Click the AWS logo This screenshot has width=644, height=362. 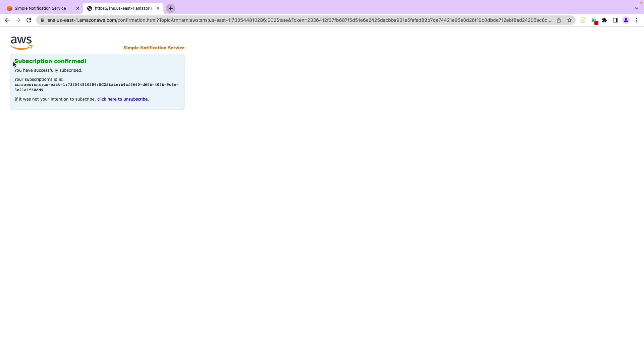(21, 43)
